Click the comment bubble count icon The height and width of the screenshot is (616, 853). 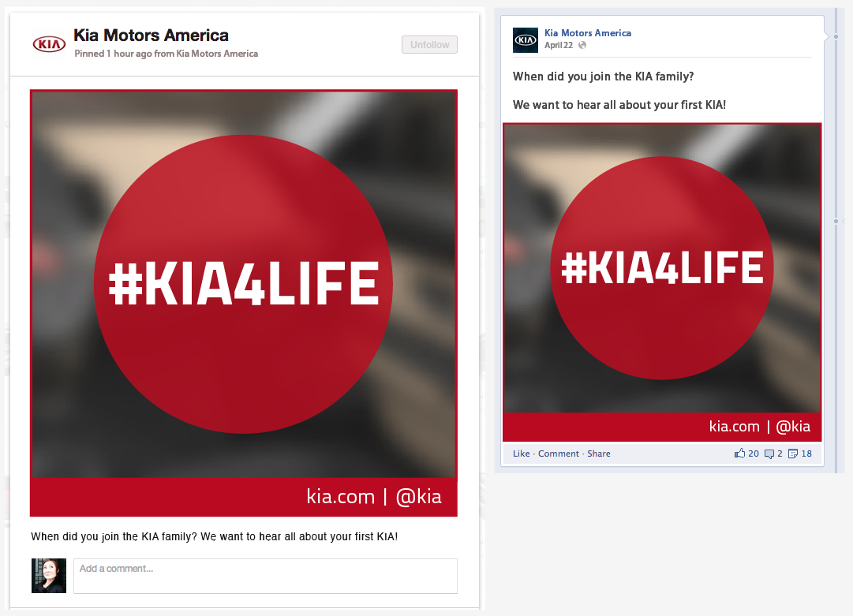[769, 454]
